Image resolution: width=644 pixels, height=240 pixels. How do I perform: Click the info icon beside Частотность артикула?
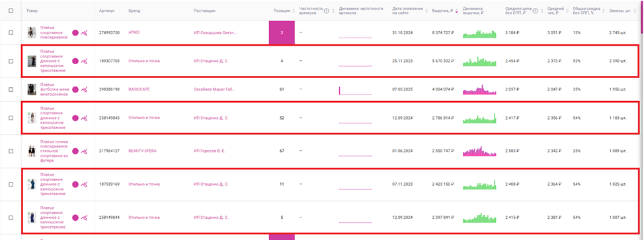point(326,11)
